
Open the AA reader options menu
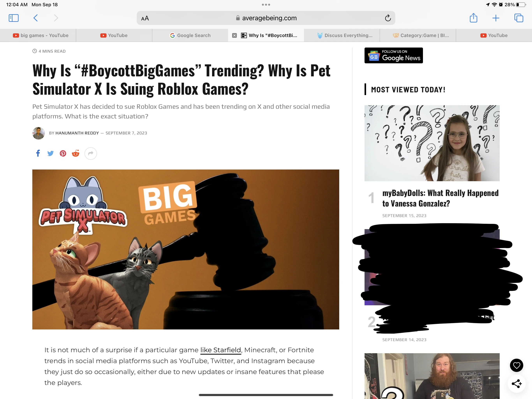coord(145,18)
